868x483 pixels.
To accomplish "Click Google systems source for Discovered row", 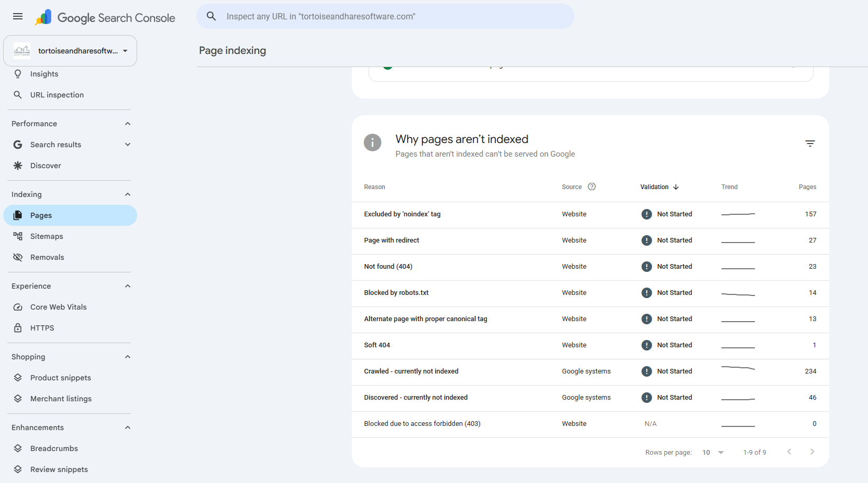I will tap(586, 398).
